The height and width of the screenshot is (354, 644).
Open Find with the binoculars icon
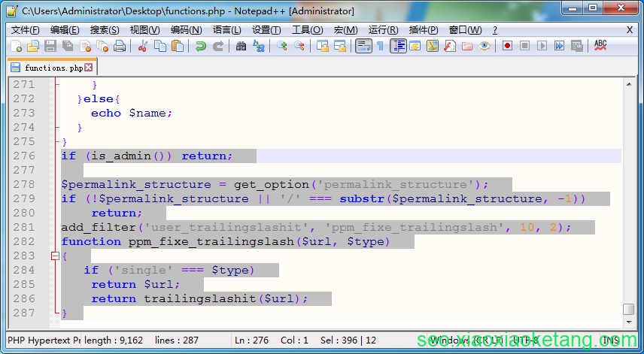click(241, 46)
